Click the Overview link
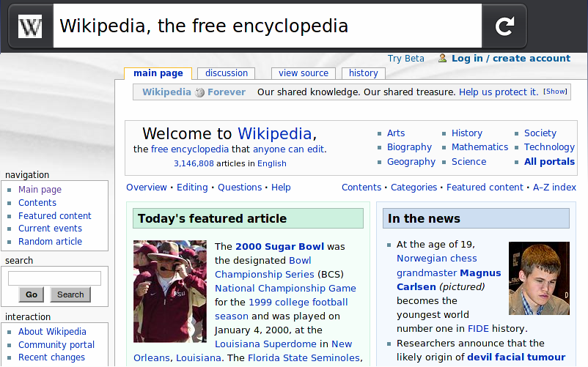Screen dimensions: 588x367 coord(146,188)
